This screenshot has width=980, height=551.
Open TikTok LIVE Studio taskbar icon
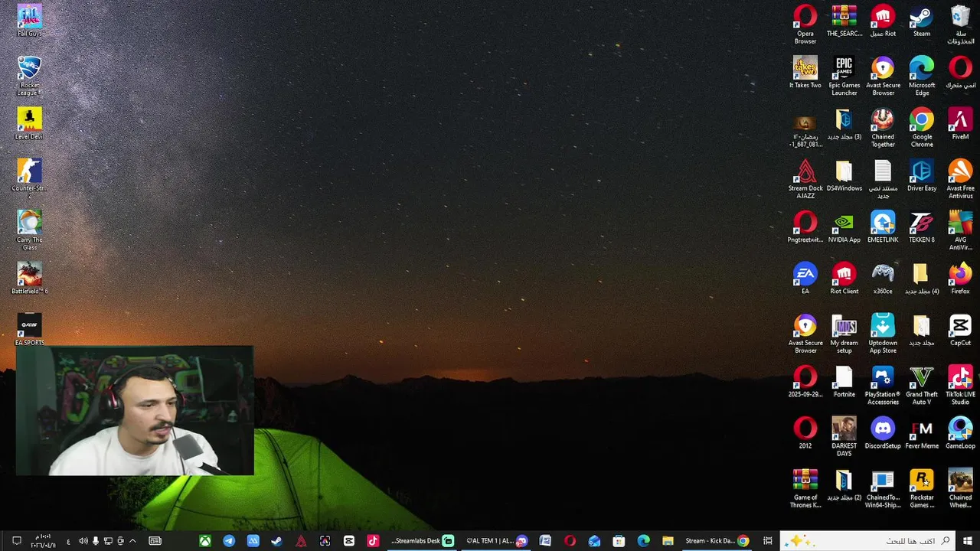click(x=373, y=541)
